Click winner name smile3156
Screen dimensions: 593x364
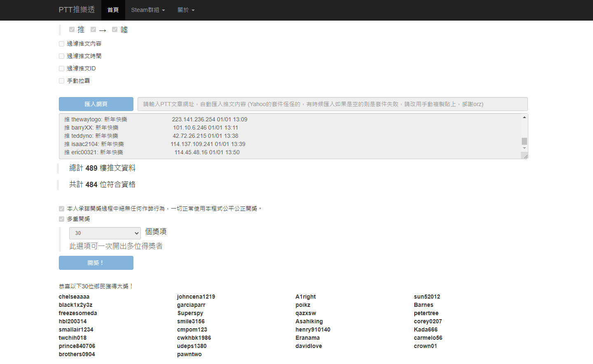click(191, 321)
